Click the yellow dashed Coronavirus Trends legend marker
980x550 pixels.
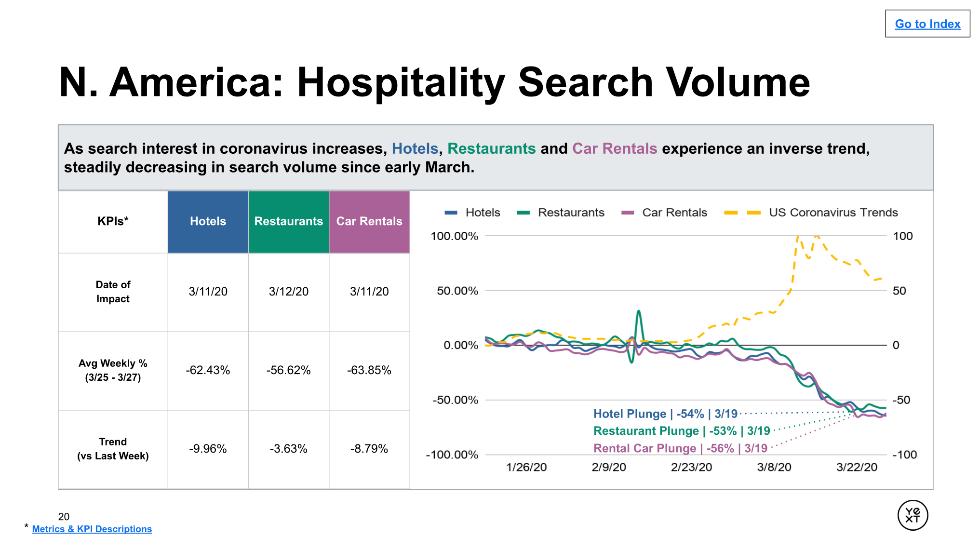pos(742,213)
